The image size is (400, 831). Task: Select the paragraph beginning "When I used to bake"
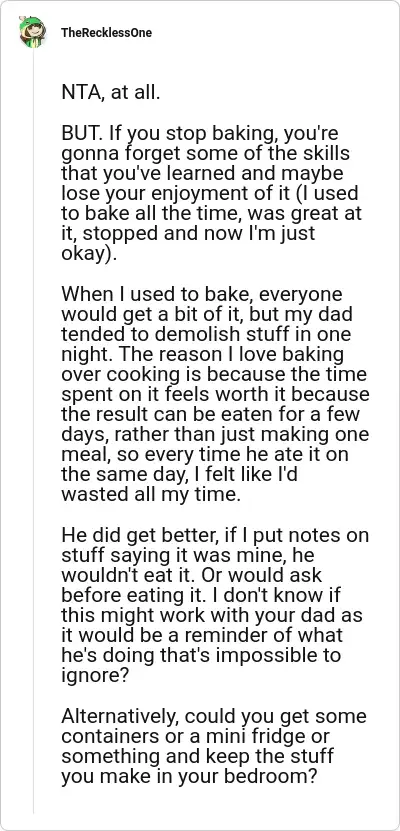pos(215,394)
